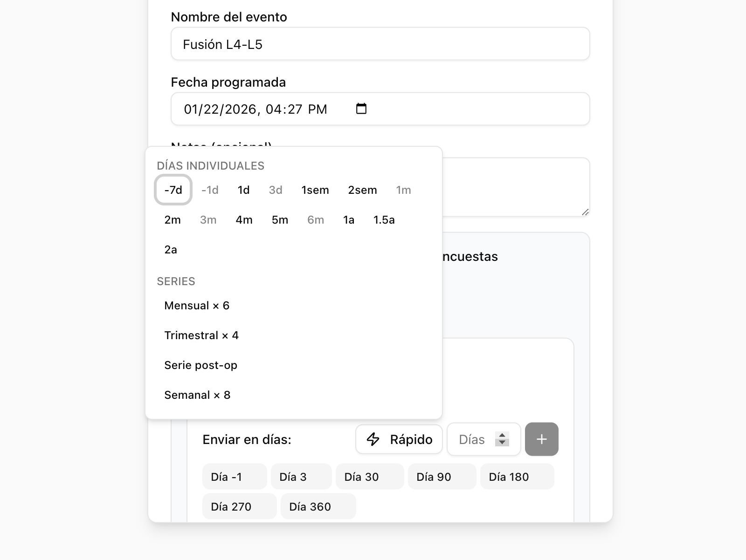Click the Día 90 chip
The width and height of the screenshot is (746, 560).
coord(441,476)
